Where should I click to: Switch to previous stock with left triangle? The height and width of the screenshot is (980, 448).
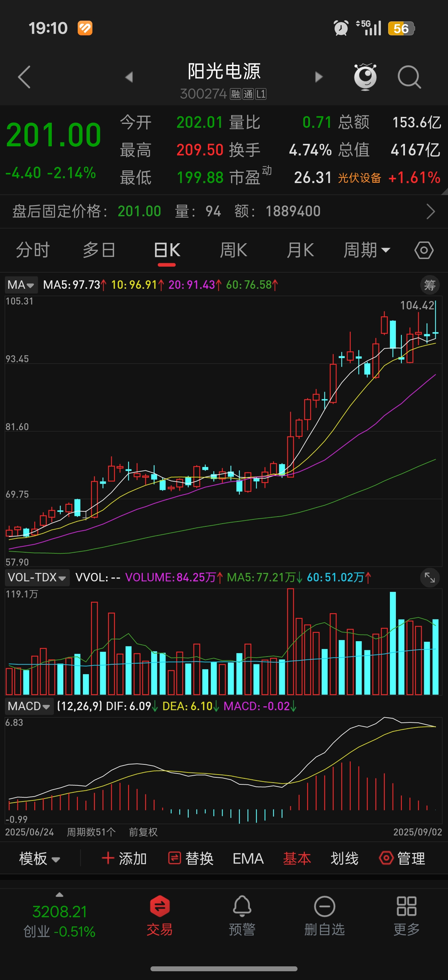129,77
